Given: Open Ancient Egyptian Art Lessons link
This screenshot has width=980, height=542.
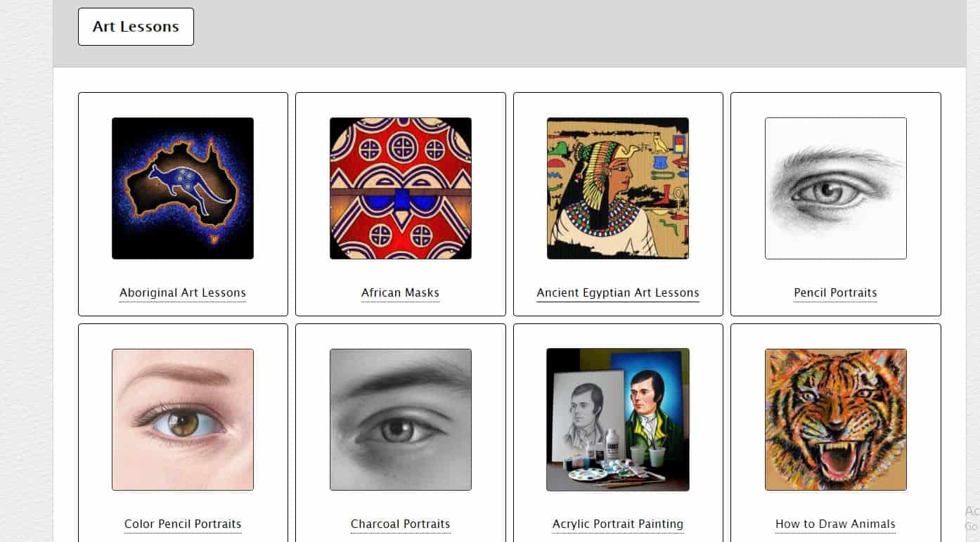Looking at the screenshot, I should point(618,293).
